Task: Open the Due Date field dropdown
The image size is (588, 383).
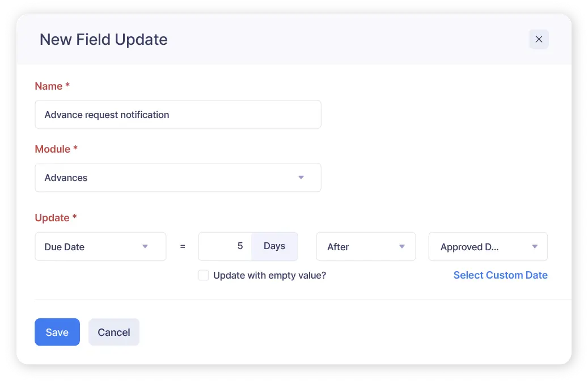Action: 100,246
